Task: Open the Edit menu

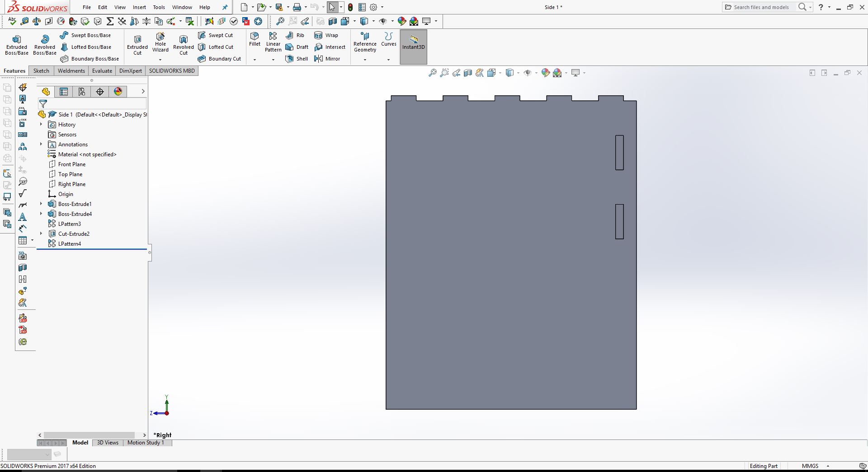Action: (x=103, y=7)
